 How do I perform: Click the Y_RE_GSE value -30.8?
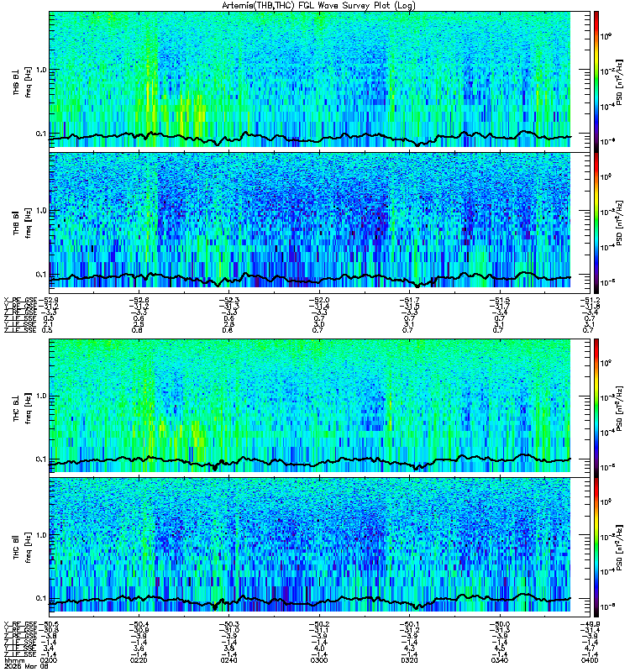click(x=49, y=630)
